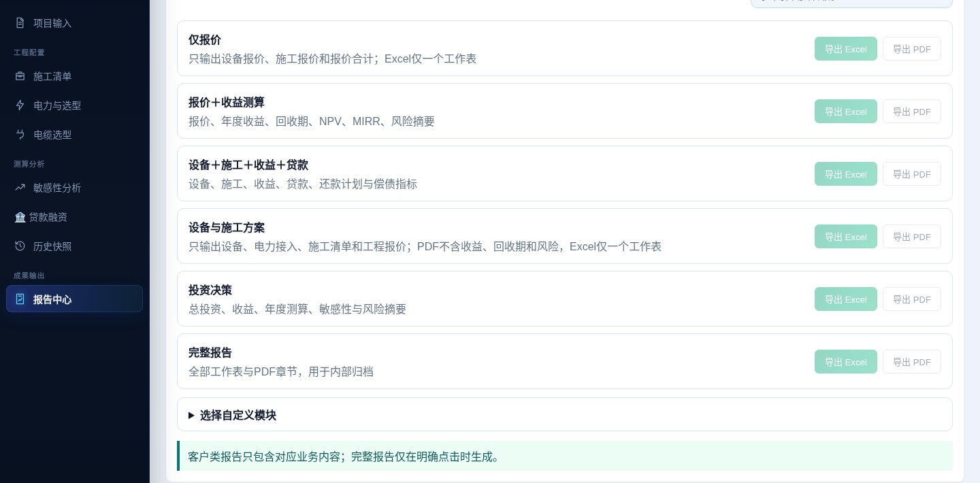Click the description 全部工作表与PDF章节，用于内部归档
Viewport: 980px width, 483px height.
point(281,372)
